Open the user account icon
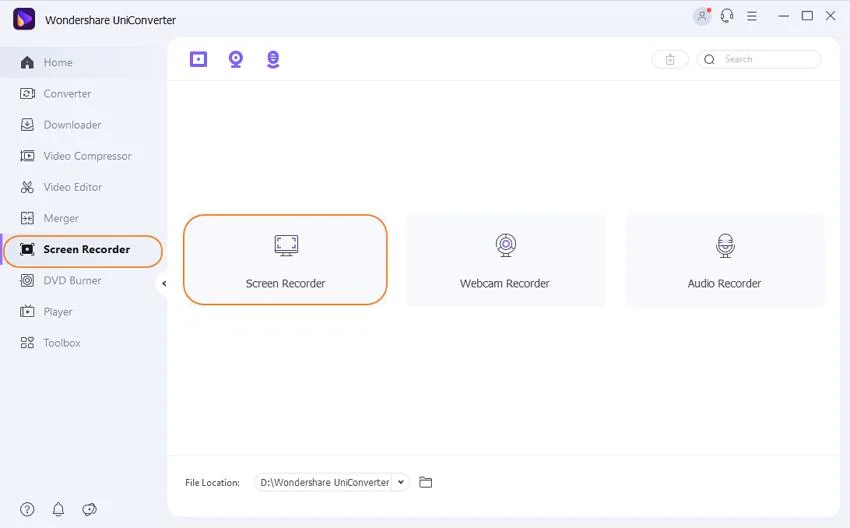The height and width of the screenshot is (528, 850). click(x=702, y=16)
